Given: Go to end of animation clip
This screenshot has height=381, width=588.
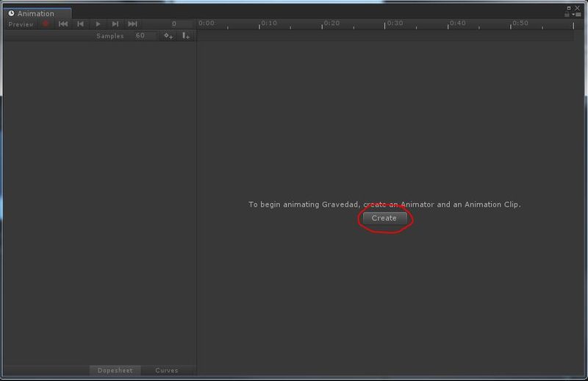Looking at the screenshot, I should coord(132,24).
